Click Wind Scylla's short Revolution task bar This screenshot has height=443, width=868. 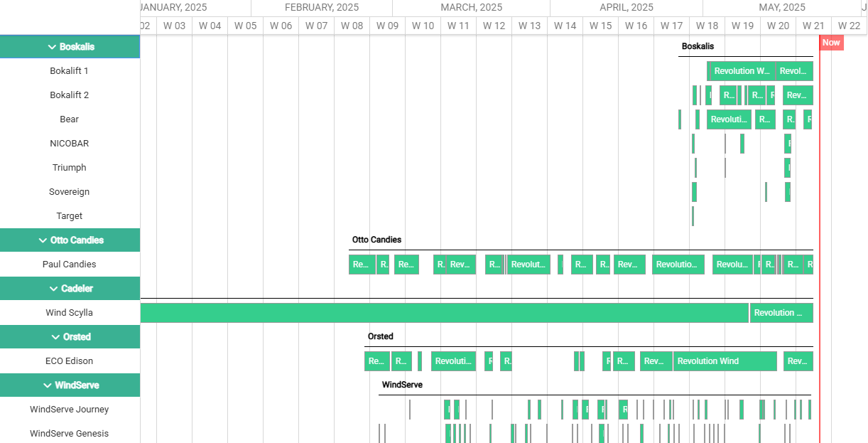781,313
